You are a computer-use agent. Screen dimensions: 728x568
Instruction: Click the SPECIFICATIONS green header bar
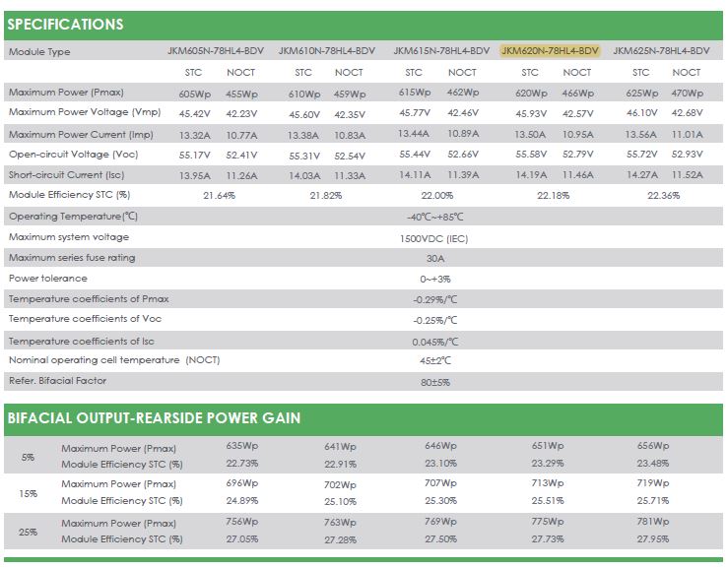pos(363,25)
